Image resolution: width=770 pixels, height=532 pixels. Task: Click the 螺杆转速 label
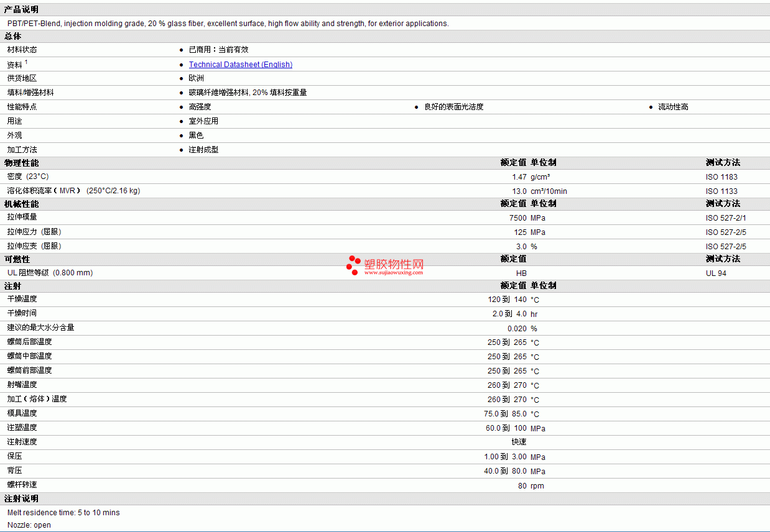22,485
